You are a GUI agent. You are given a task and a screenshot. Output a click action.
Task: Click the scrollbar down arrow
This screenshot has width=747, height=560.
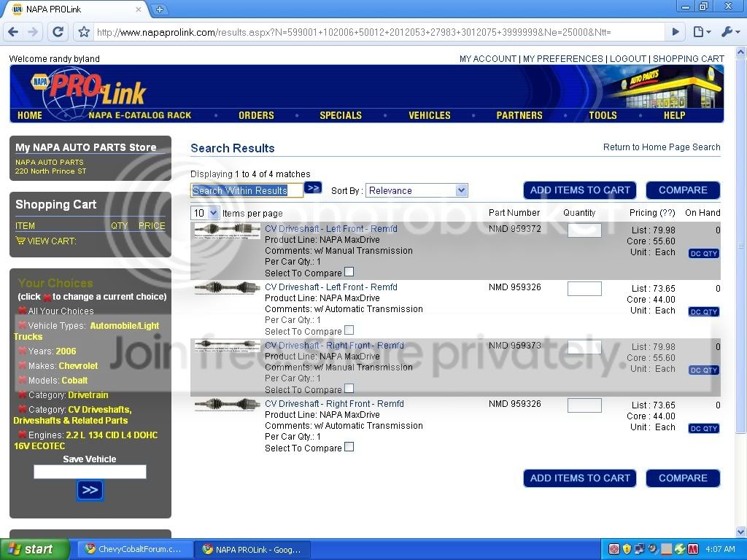(x=741, y=532)
